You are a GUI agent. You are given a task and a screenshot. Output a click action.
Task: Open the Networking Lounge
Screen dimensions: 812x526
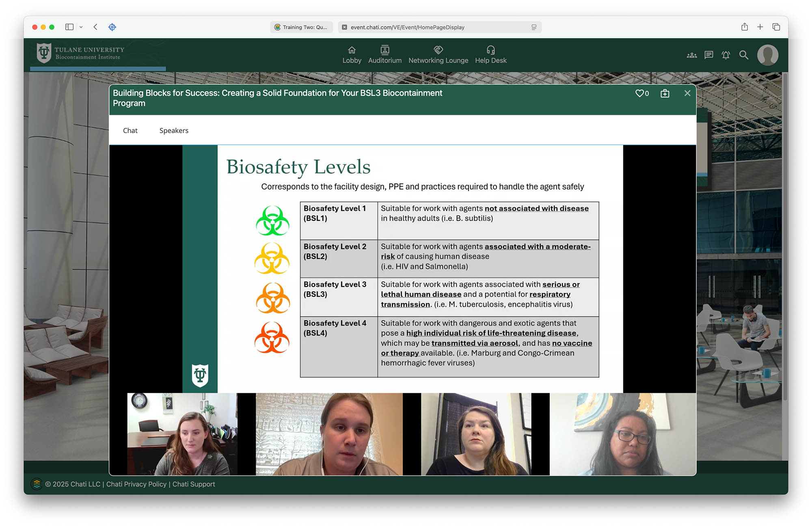click(438, 55)
